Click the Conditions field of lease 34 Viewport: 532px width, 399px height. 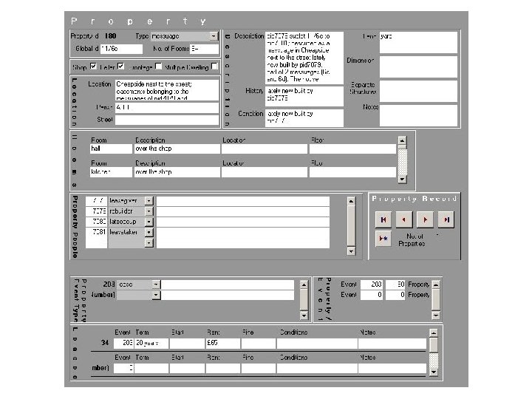click(x=317, y=343)
